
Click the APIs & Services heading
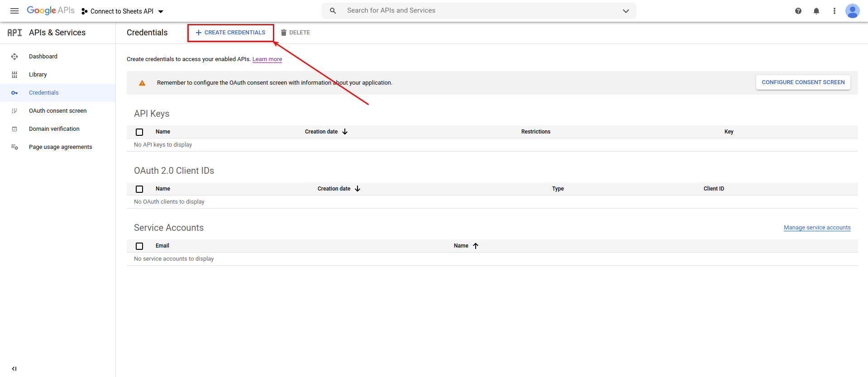tap(57, 33)
